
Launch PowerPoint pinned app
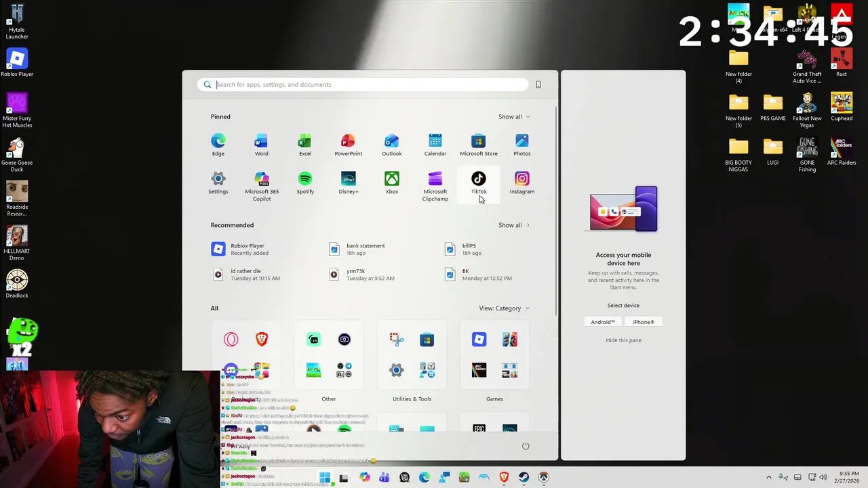coord(348,145)
